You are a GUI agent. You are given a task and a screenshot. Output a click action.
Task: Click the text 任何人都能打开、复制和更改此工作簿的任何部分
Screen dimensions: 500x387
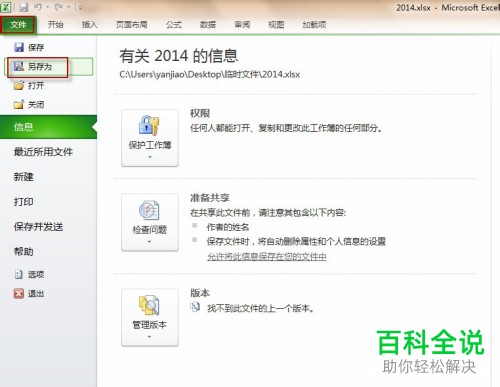point(286,128)
